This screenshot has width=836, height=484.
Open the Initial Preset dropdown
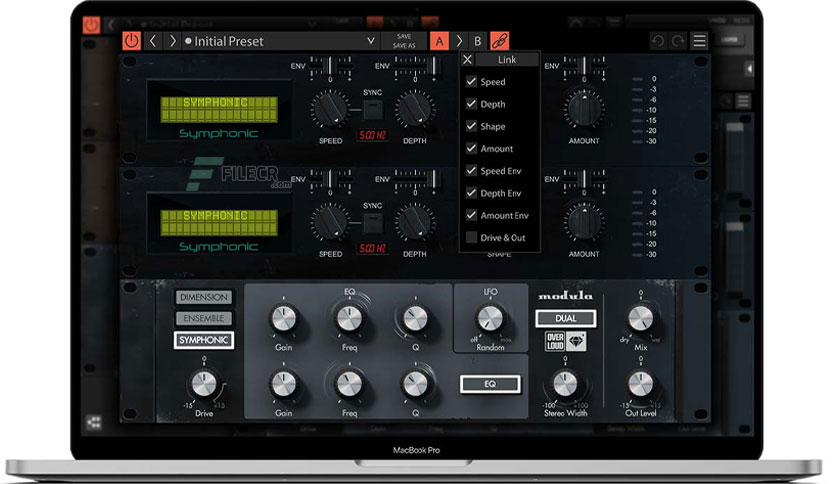tap(280, 41)
